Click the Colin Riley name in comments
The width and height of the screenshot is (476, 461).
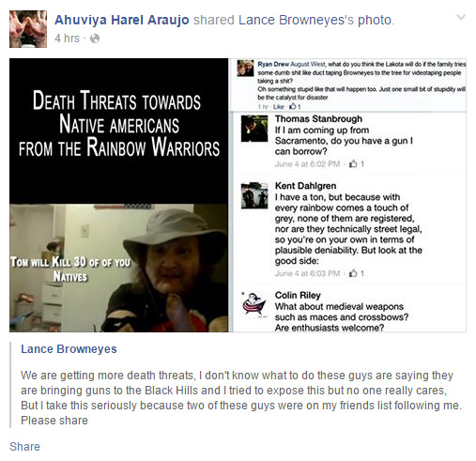tap(298, 296)
